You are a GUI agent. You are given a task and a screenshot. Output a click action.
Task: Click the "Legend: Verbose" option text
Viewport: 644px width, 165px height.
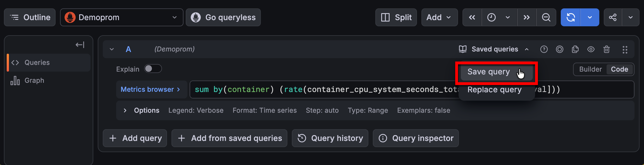click(196, 110)
